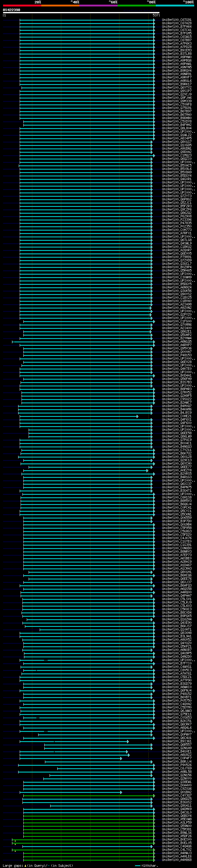Select the UniRef100_P48153 label
197x868 pixels.
pyautogui.click(x=177, y=355)
